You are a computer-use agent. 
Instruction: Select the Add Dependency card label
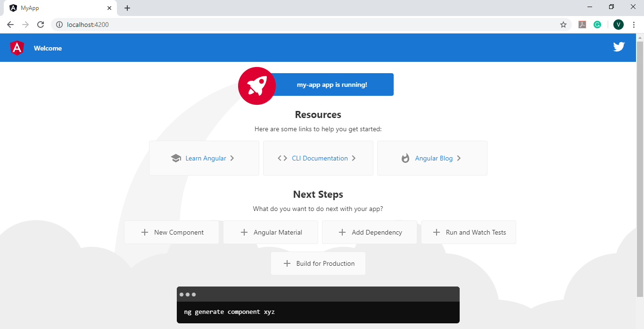(x=377, y=232)
